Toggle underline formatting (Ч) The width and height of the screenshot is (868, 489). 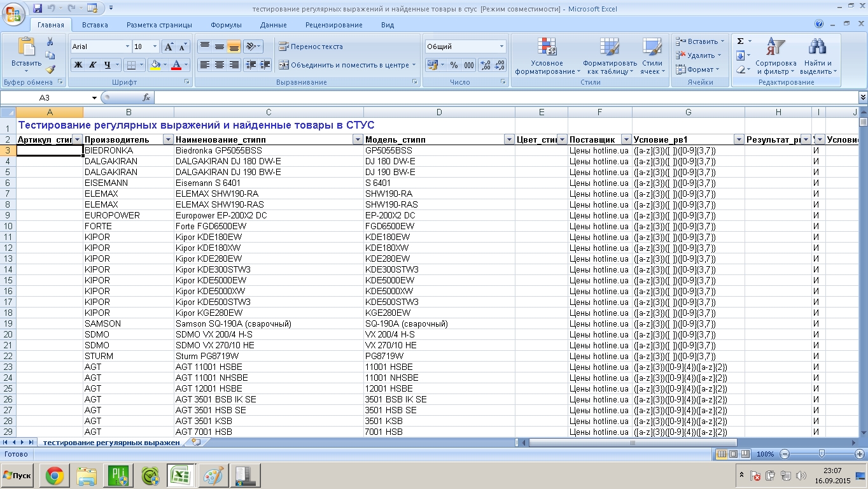108,65
